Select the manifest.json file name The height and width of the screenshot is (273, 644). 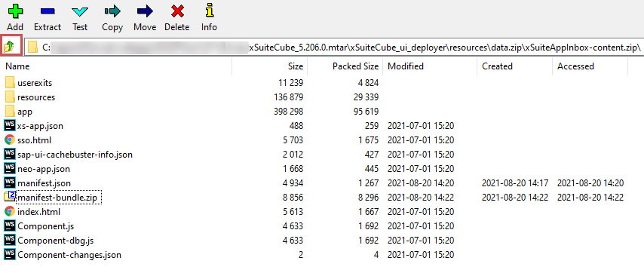click(44, 183)
